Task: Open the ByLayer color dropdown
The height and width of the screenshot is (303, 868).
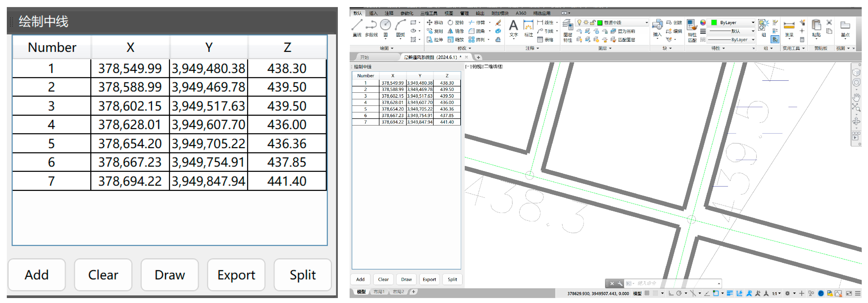Action: [x=753, y=23]
